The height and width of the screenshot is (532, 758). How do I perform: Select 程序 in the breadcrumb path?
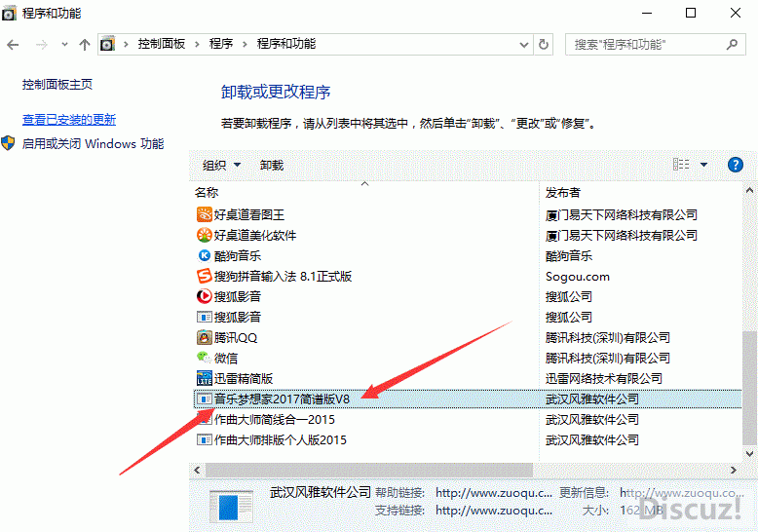tap(221, 44)
